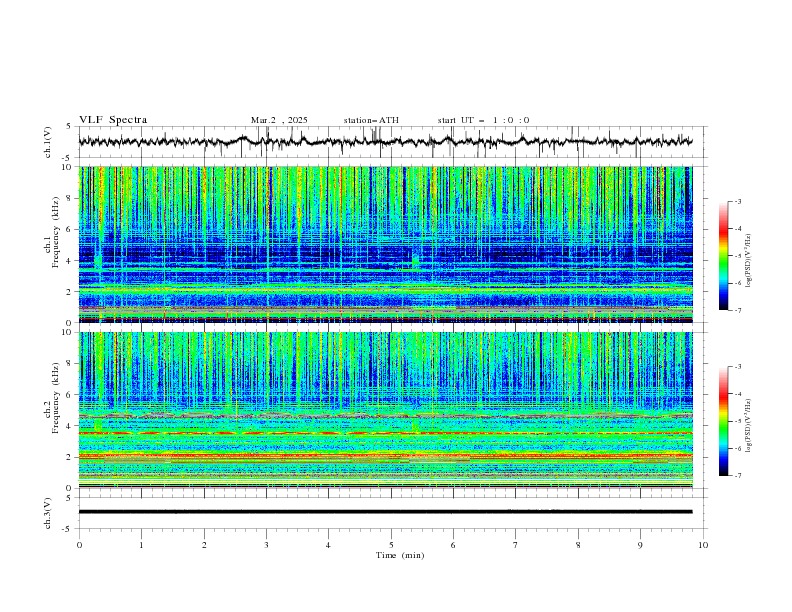
Task: Click the date 'Mar.2 , 2025'
Action: [x=279, y=120]
